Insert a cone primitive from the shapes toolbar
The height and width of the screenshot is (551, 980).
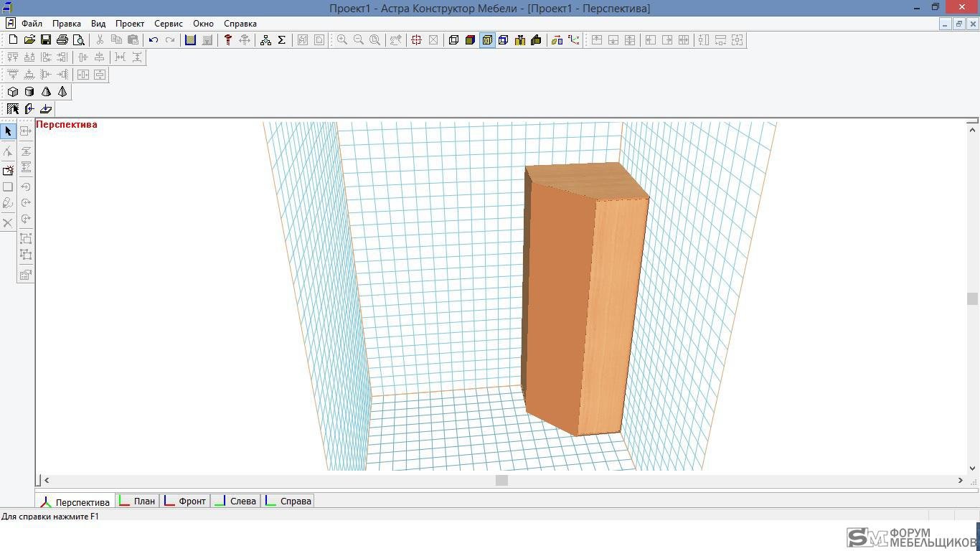(x=46, y=92)
